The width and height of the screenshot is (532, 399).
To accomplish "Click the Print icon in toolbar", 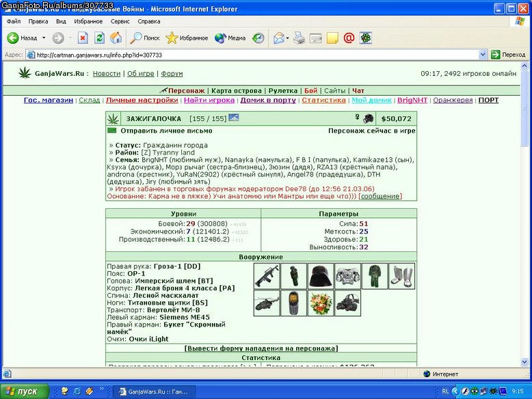I will click(x=299, y=38).
